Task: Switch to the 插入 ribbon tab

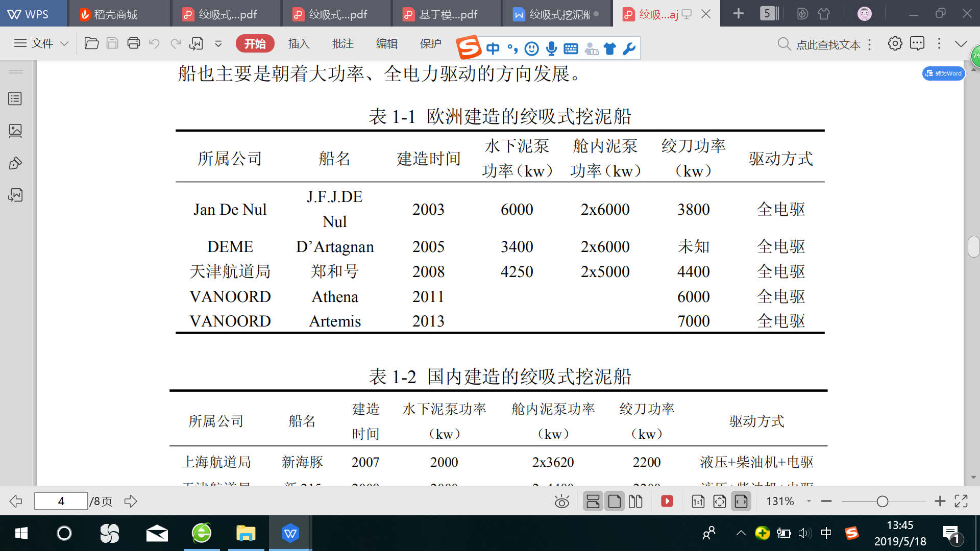Action: 299,43
